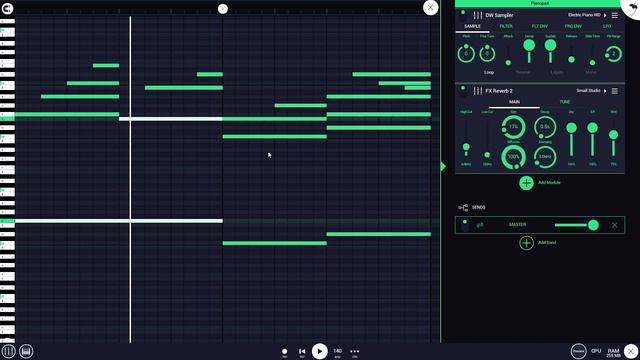
Task: Grab the FX Reverb 2 reorder handle
Action: click(x=478, y=91)
